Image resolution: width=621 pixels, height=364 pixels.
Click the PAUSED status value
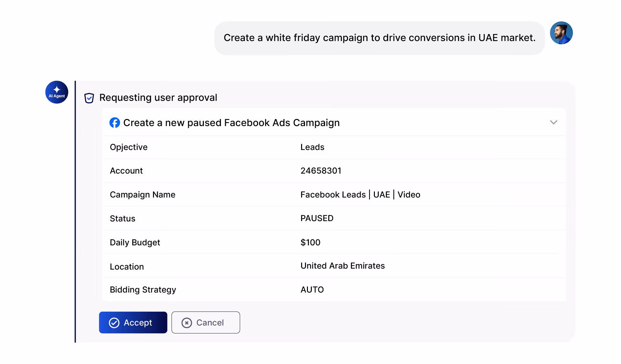click(x=317, y=218)
